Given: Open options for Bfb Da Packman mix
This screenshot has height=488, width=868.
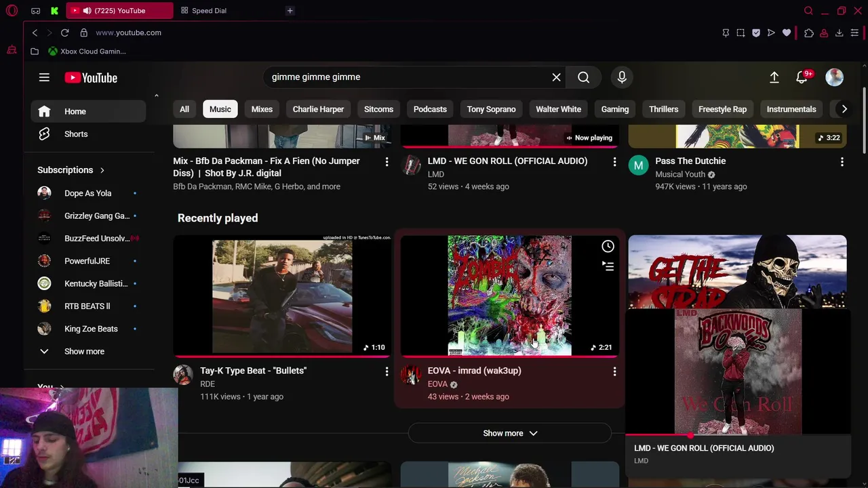Looking at the screenshot, I should point(387,161).
